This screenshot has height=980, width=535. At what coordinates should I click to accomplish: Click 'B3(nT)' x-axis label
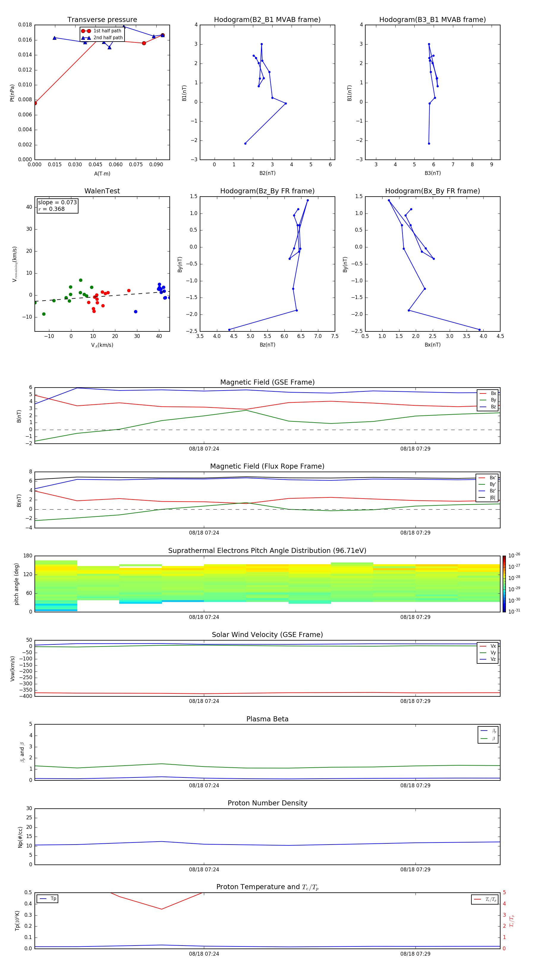(432, 173)
